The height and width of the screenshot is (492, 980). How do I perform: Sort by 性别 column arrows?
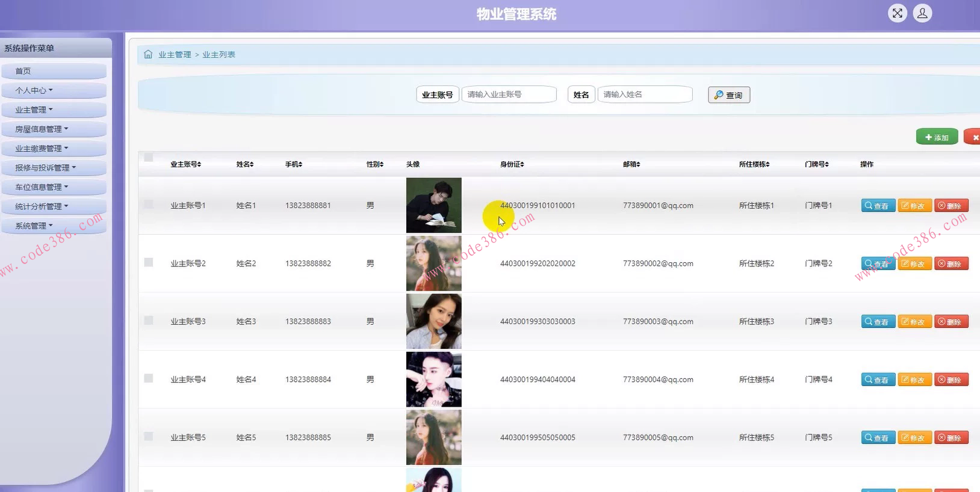[382, 164]
